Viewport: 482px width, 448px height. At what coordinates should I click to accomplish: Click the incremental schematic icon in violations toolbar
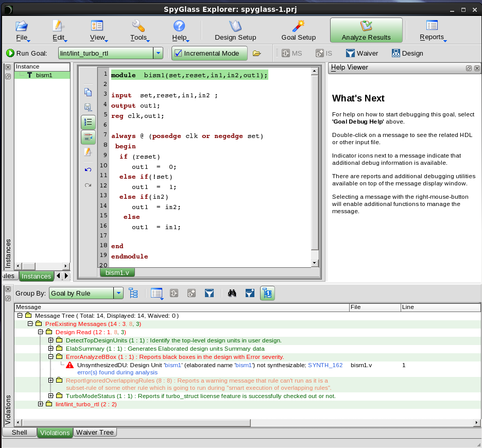click(192, 294)
